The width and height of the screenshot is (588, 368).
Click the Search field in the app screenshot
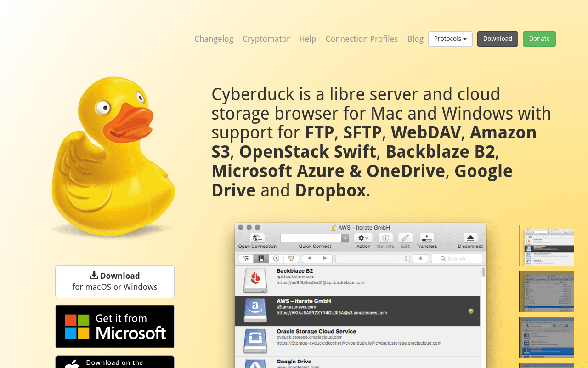457,259
